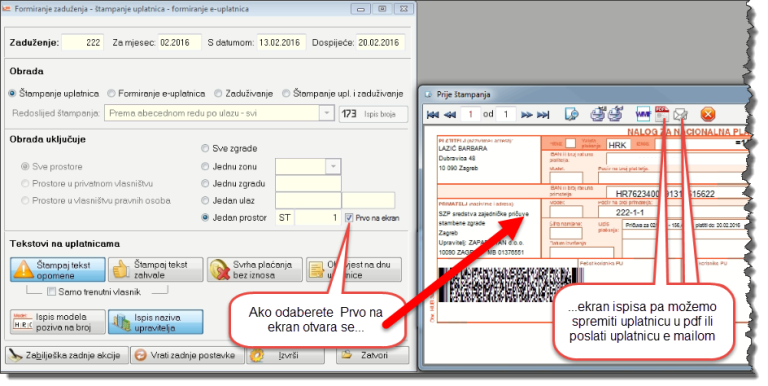The width and height of the screenshot is (768, 386).
Task: Click Štampaj tekst opomene button
Action: point(58,270)
